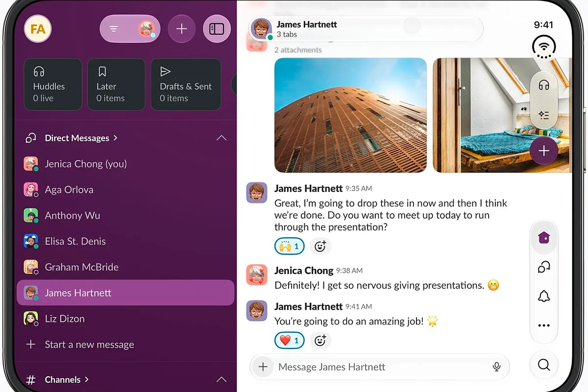
Task: Open James Hartnett header with 3 tabs
Action: point(366,29)
